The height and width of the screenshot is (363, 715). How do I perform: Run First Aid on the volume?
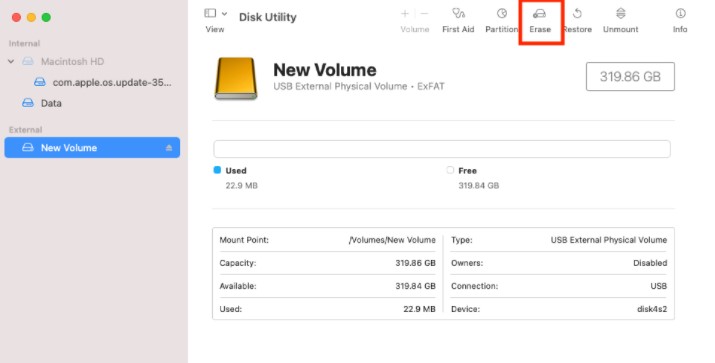click(458, 21)
